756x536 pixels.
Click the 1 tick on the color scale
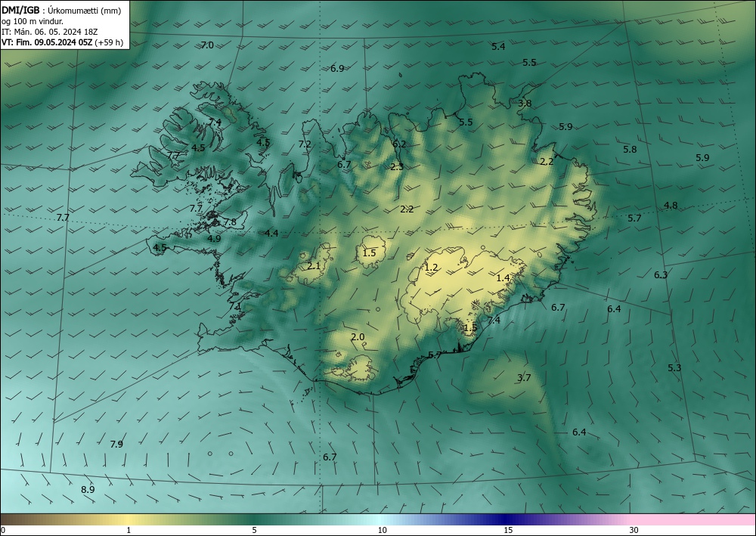click(129, 530)
